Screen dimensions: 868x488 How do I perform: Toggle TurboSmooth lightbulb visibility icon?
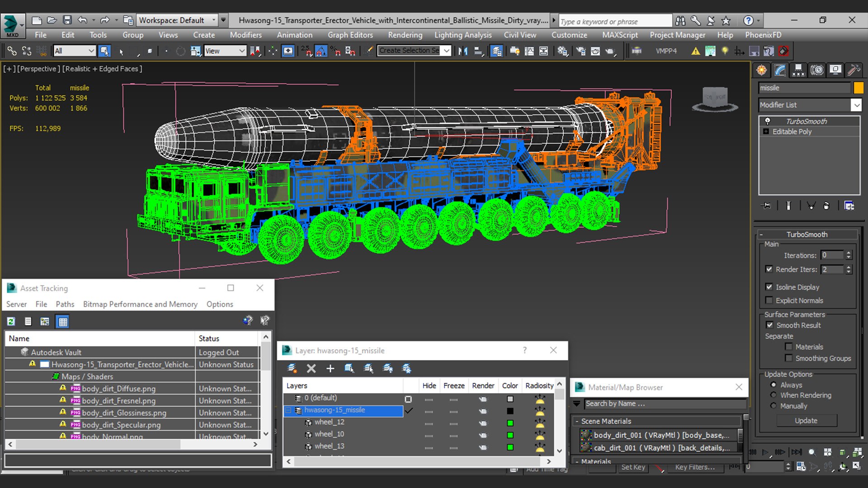(x=767, y=121)
